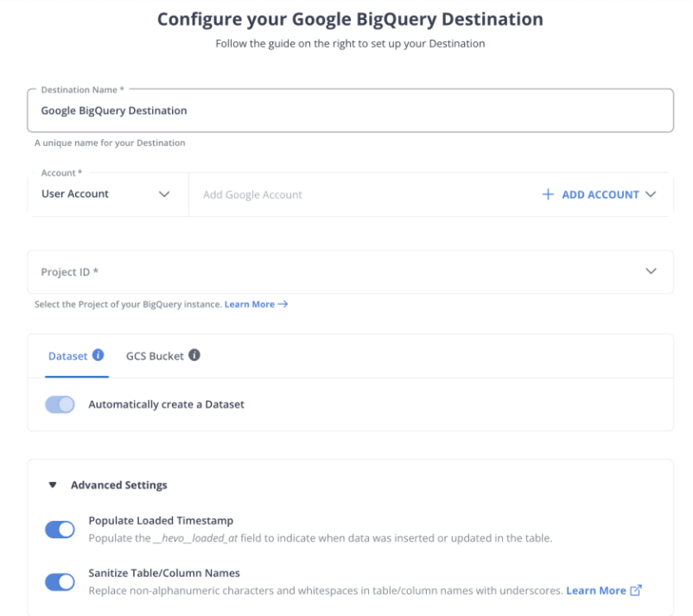Click 'Follow the guide on the right' subtitle

pyautogui.click(x=350, y=44)
